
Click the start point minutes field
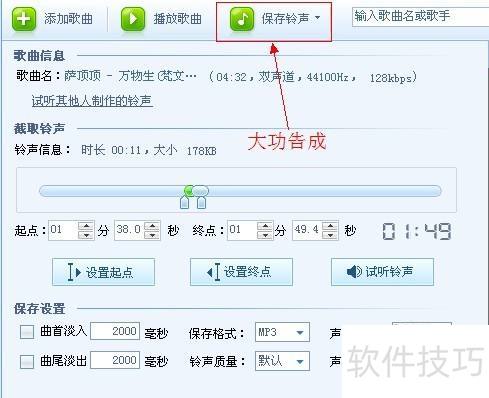coord(63,230)
